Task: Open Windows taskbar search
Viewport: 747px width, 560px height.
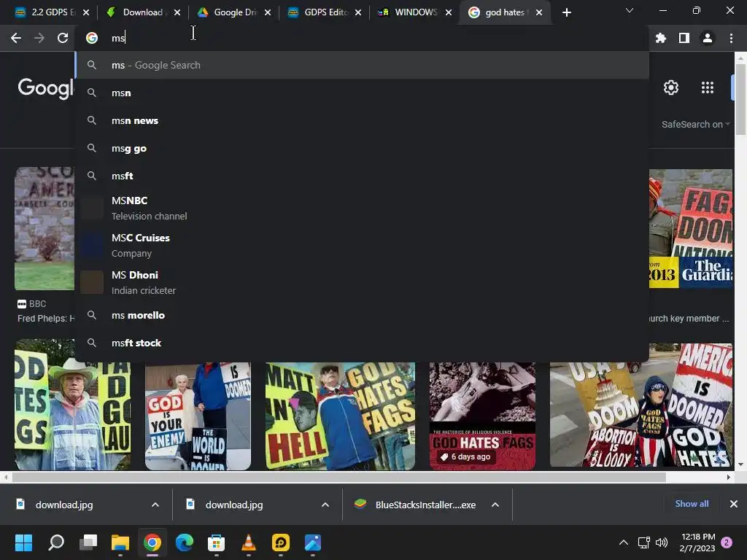Action: pos(56,542)
